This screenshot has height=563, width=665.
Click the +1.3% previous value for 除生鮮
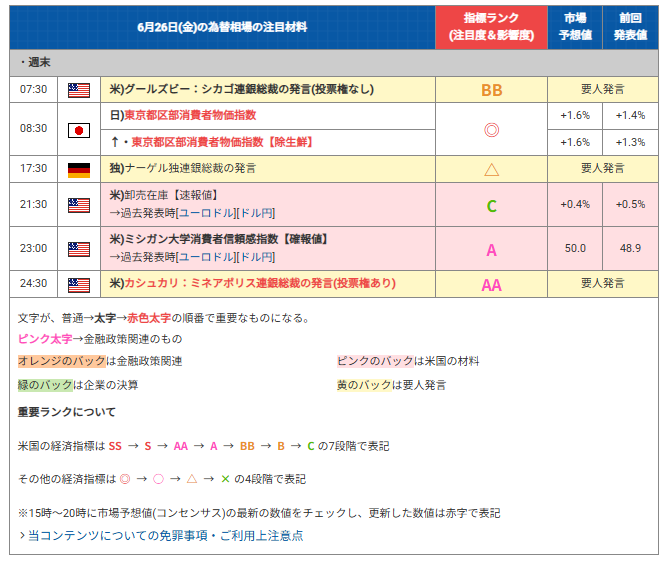(x=631, y=143)
